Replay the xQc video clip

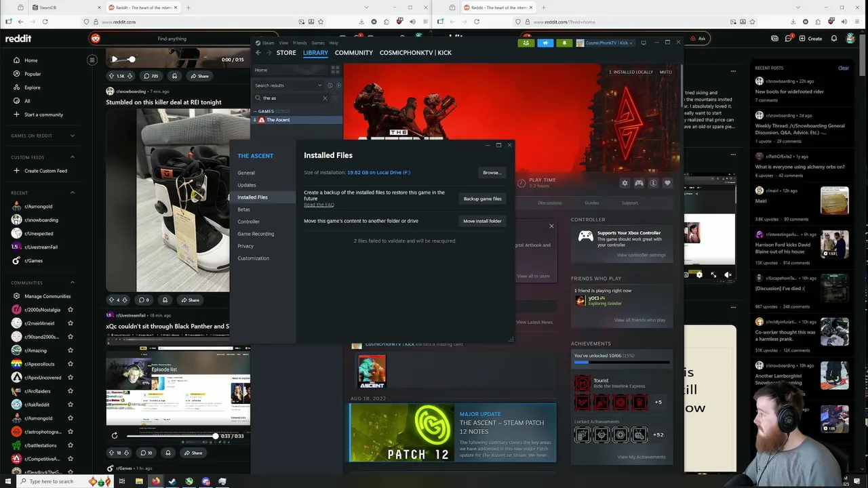click(x=114, y=435)
